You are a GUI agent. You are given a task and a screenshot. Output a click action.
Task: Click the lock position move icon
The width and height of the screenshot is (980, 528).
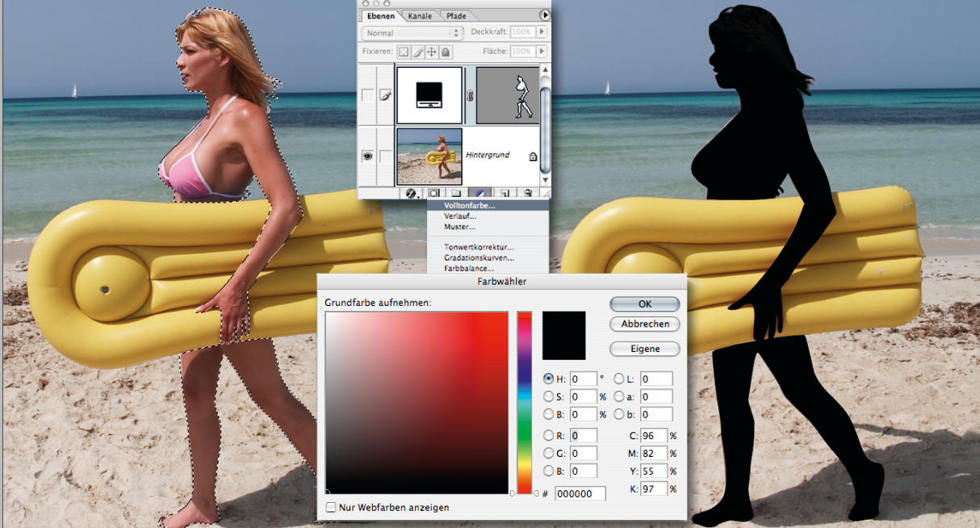pyautogui.click(x=432, y=52)
